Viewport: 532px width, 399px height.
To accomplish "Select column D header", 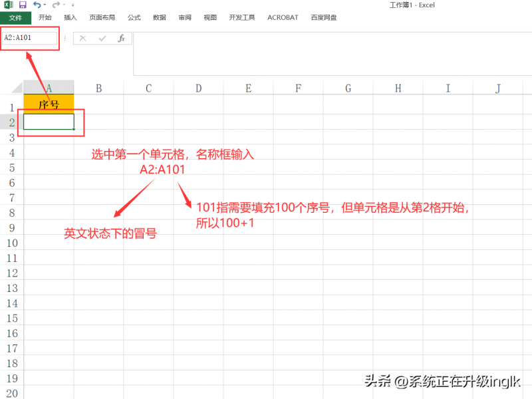I will (x=198, y=88).
